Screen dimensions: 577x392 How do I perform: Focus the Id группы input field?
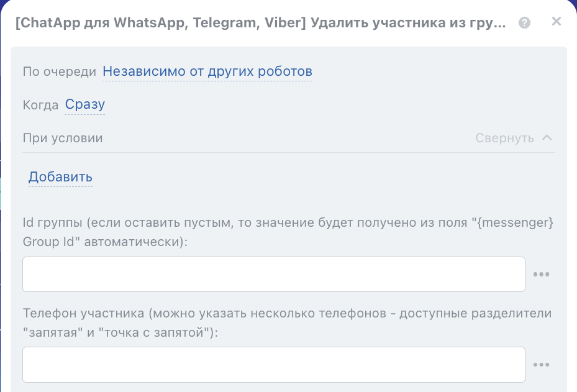(274, 275)
